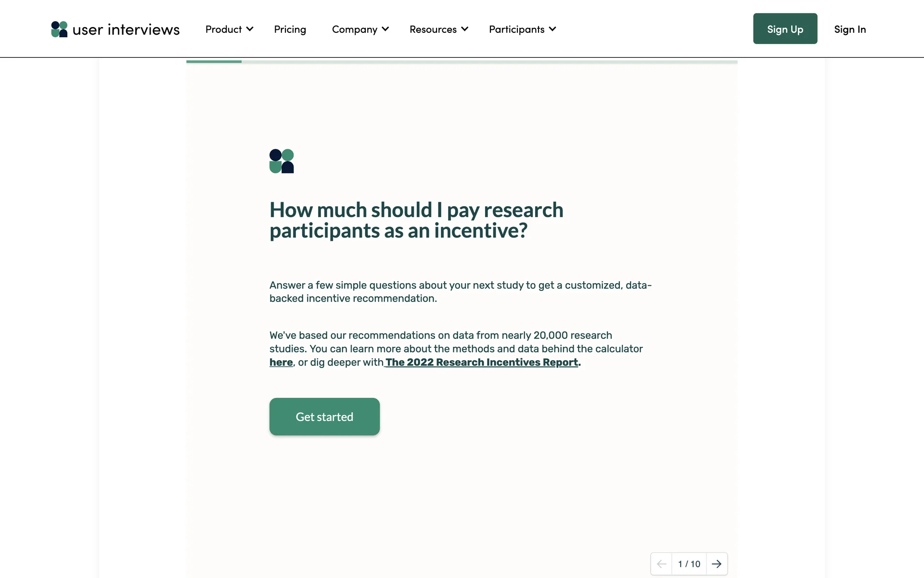924x578 pixels.
Task: Open the Company dropdown menu
Action: tap(355, 29)
